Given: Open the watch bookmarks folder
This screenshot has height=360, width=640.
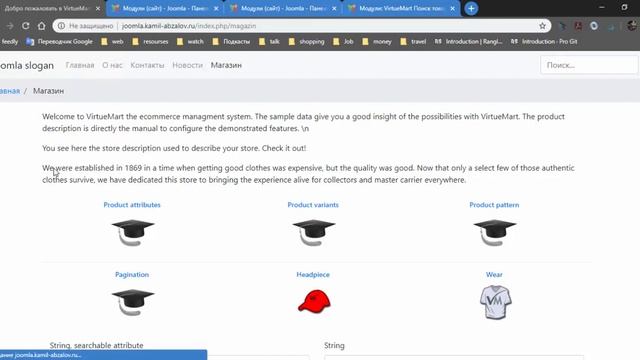Looking at the screenshot, I should pyautogui.click(x=190, y=41).
